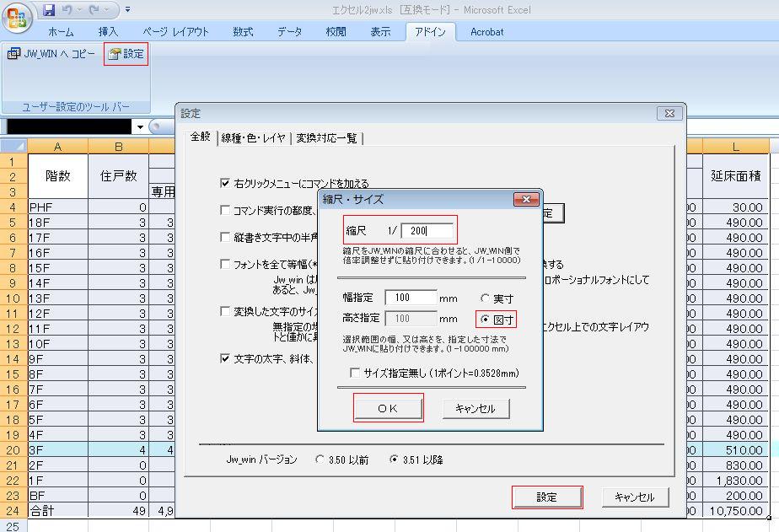Select the 3.50 以前 version radio button
Image resolution: width=779 pixels, height=532 pixels.
tap(320, 459)
